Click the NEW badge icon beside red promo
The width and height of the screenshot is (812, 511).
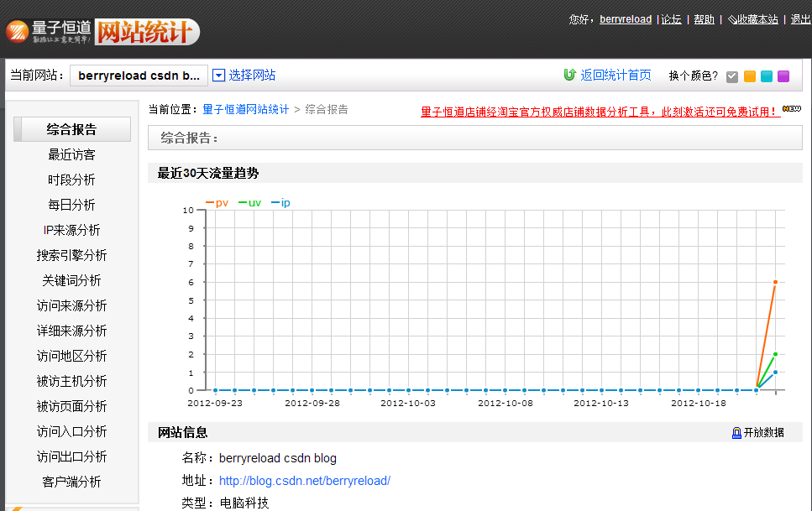point(792,109)
